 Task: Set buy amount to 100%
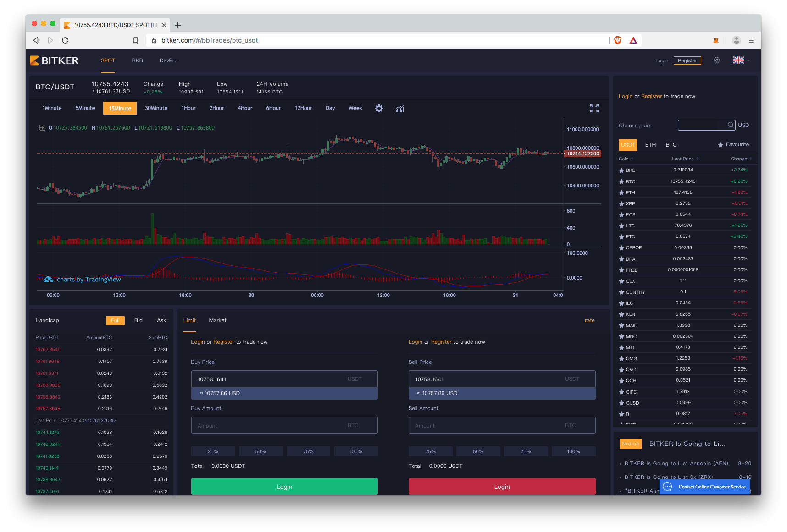(356, 451)
